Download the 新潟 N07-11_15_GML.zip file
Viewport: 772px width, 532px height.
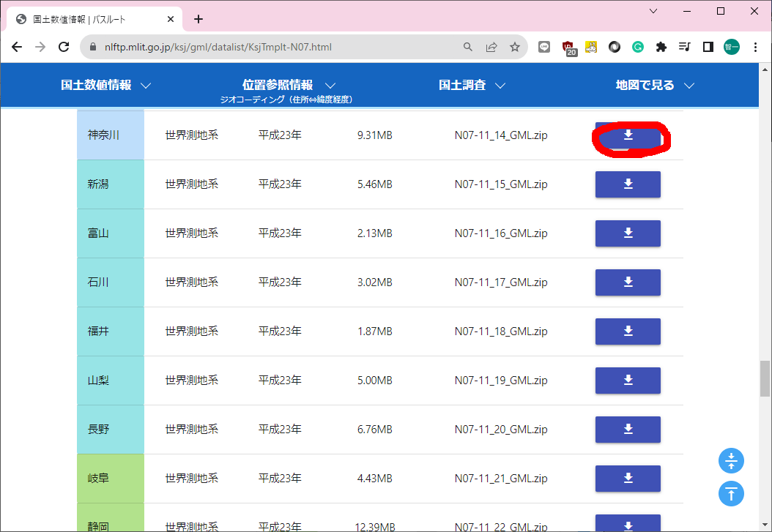point(628,184)
